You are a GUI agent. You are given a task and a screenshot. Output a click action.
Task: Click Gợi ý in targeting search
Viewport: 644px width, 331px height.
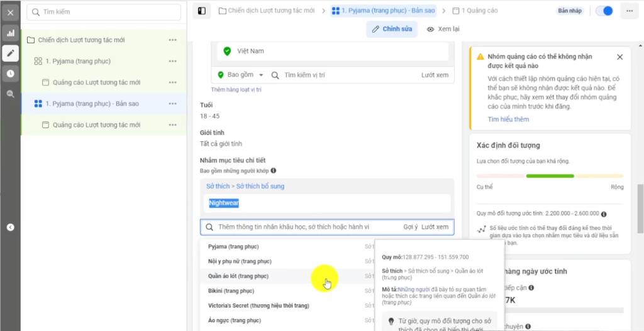coord(410,227)
